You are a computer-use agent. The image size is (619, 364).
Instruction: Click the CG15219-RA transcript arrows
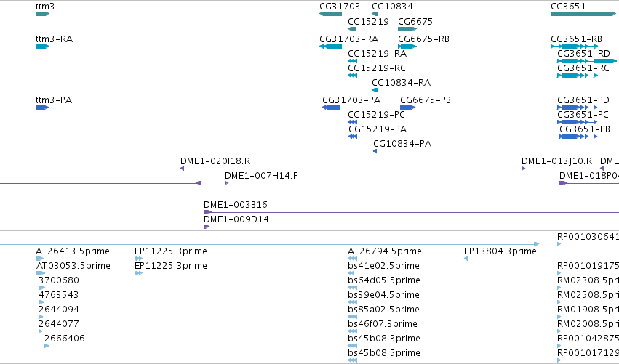point(353,61)
